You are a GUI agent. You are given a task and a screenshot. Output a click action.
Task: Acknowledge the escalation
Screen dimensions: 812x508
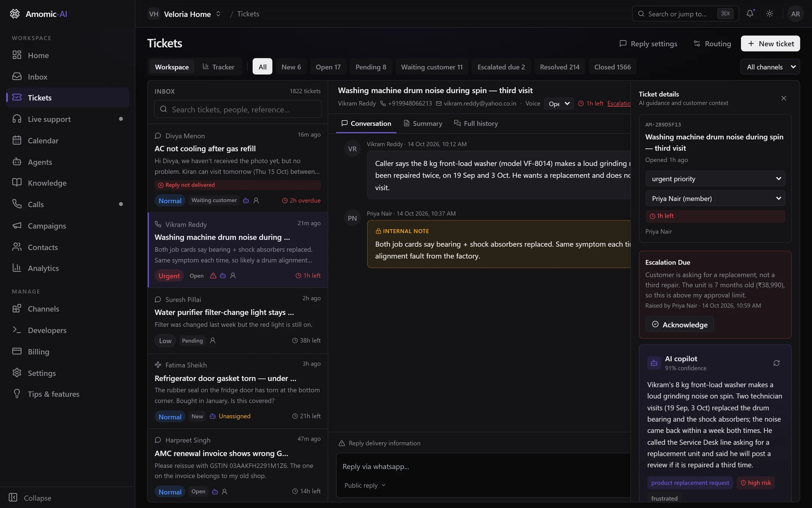tap(680, 324)
